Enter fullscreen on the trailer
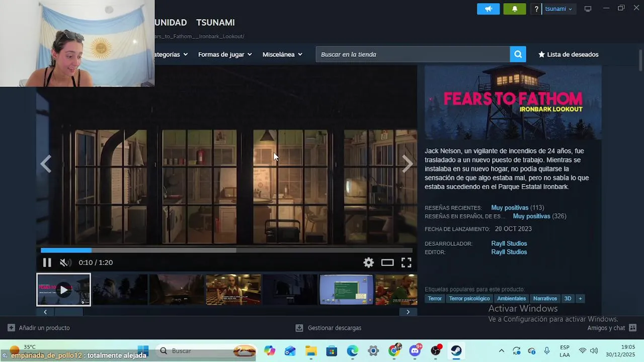This screenshot has height=362, width=644. pyautogui.click(x=406, y=262)
